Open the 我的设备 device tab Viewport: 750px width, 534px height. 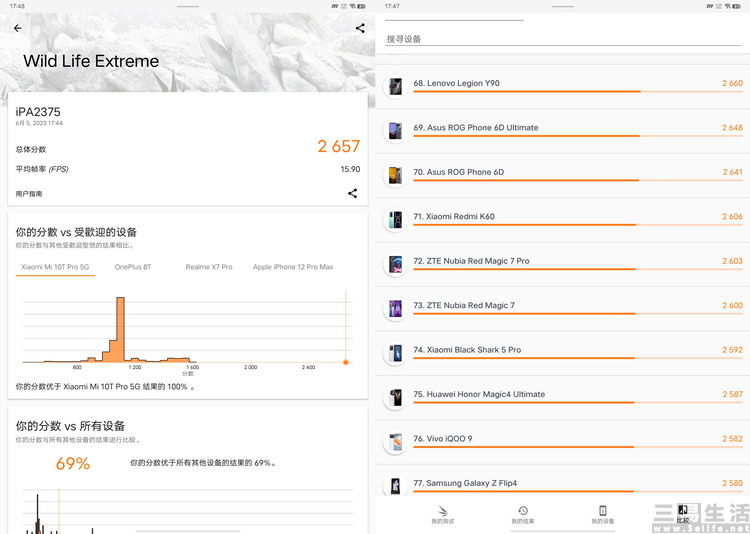click(603, 515)
